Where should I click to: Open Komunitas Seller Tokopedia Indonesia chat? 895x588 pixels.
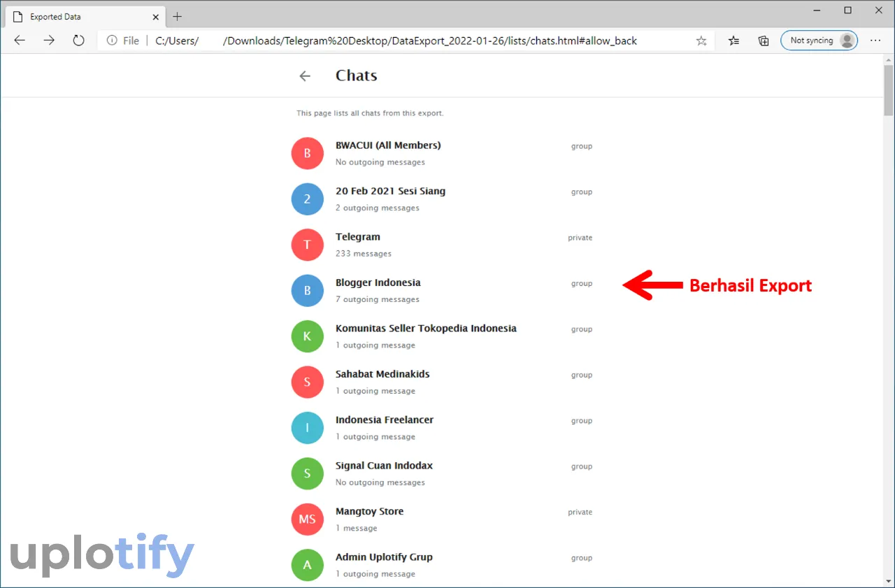(442, 336)
